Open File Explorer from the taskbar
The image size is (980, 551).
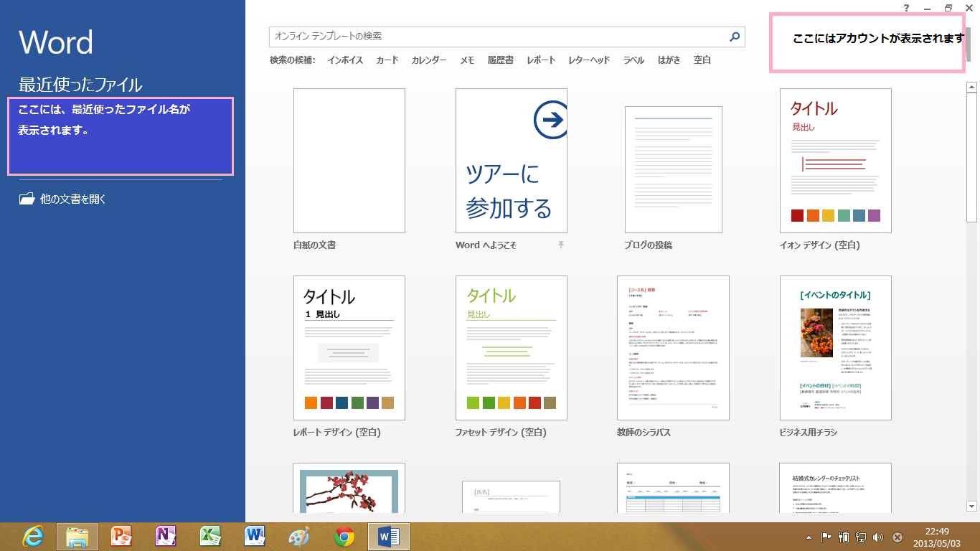click(x=77, y=537)
